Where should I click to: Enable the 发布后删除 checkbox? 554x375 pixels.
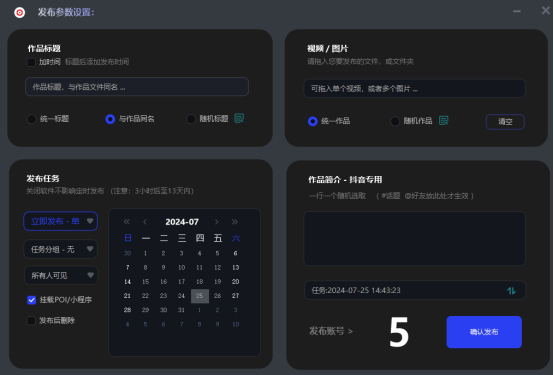coord(31,321)
